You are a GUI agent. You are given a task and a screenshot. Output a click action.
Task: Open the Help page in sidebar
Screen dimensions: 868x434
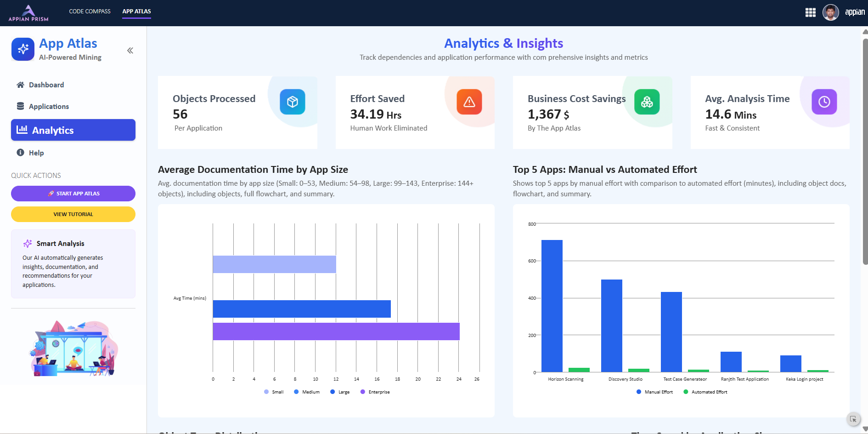pos(36,153)
